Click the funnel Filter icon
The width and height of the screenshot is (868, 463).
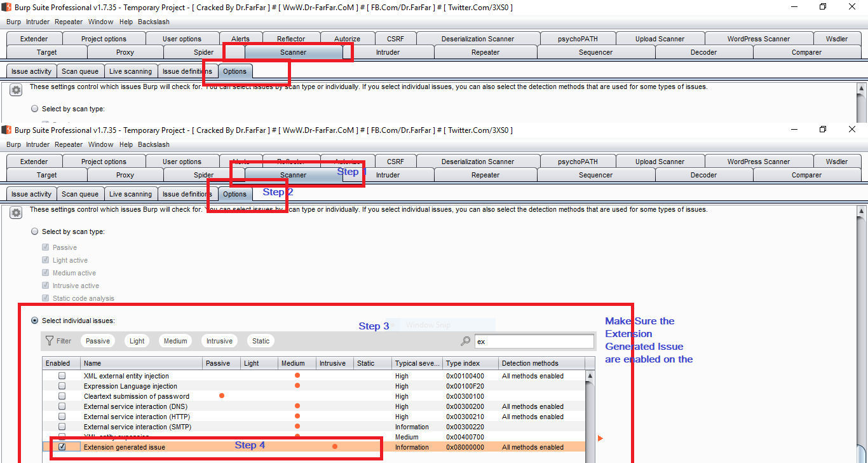coord(50,341)
